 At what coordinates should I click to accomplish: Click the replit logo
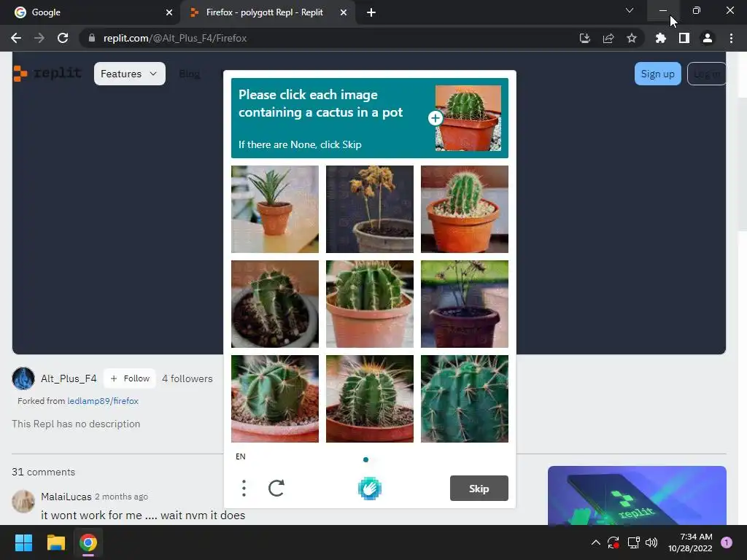point(47,74)
